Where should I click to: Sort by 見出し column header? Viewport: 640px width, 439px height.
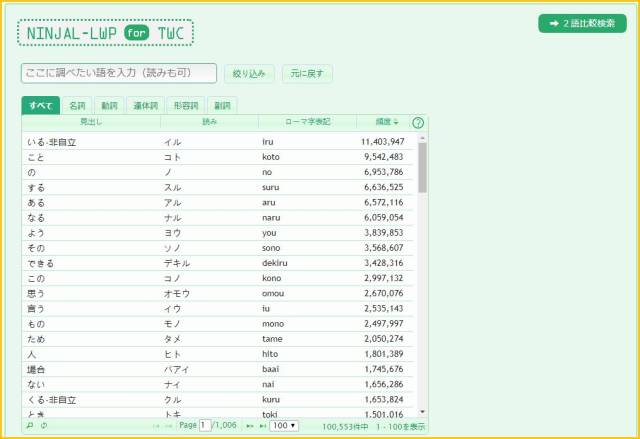[91, 122]
